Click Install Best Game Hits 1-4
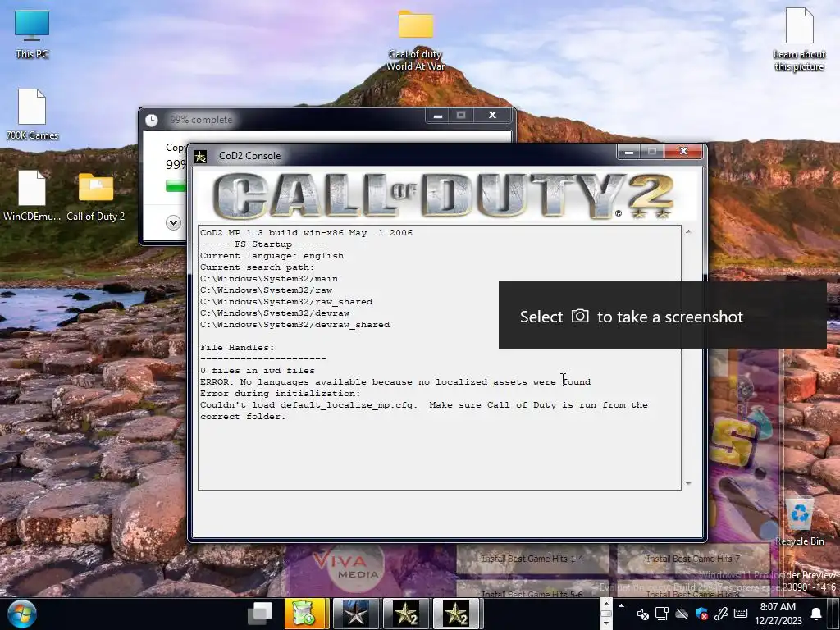The image size is (840, 630). [532, 558]
